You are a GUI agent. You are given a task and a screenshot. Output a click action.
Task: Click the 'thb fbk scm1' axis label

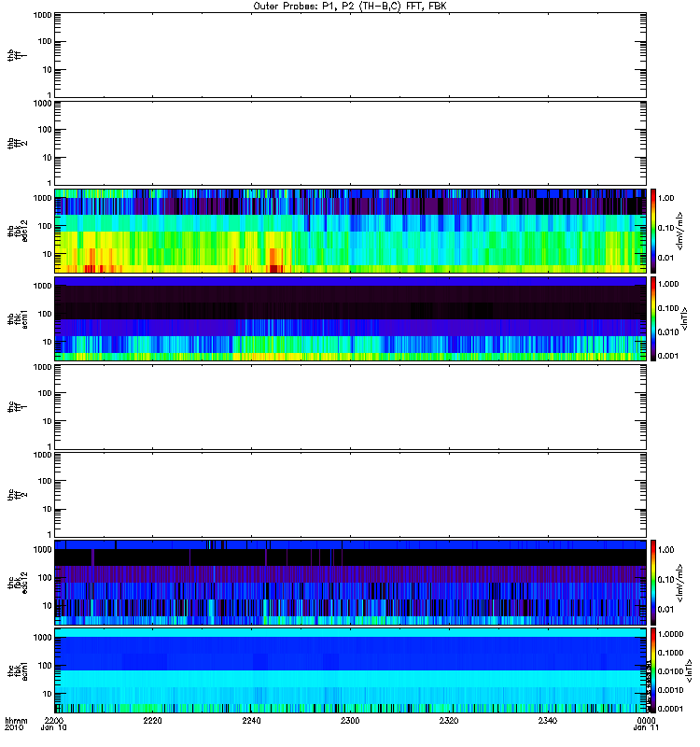[17, 318]
